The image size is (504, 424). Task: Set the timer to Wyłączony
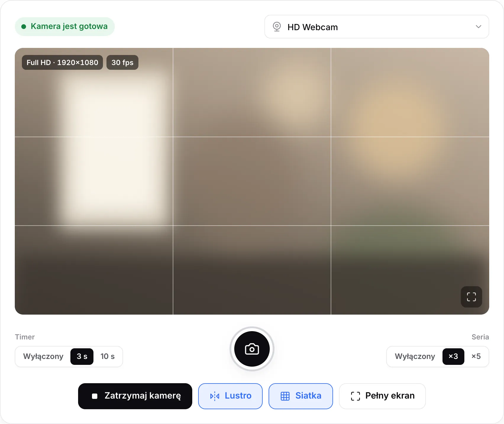(43, 356)
